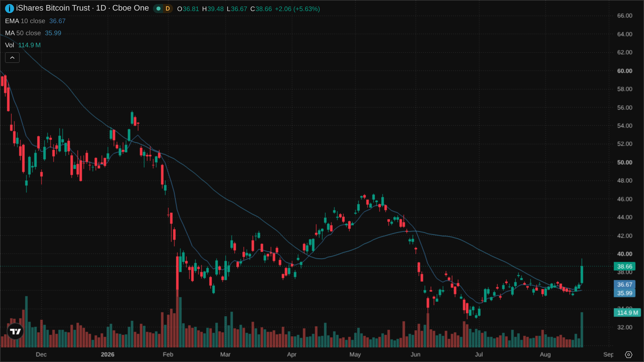Click the 44.00 price axis label
This screenshot has height=362, width=644.
(x=625, y=217)
